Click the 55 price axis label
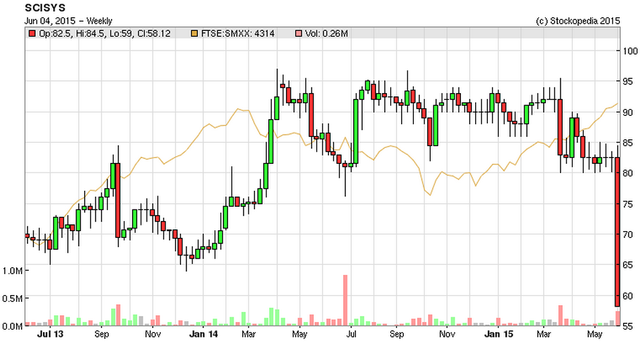The image size is (644, 351). (x=628, y=326)
